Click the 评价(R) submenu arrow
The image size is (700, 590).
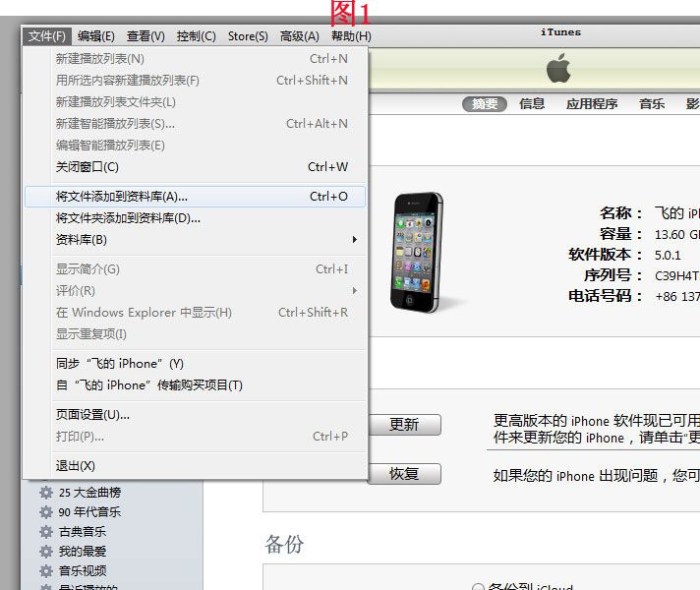point(355,291)
